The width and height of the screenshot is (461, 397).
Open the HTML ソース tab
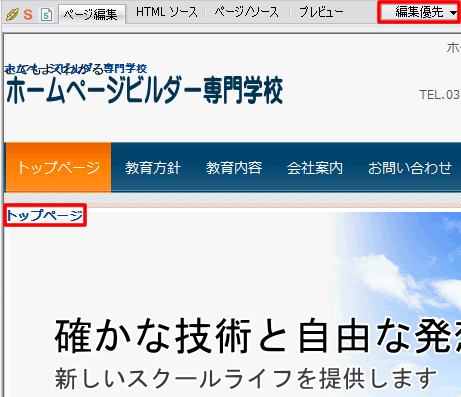[x=167, y=12]
